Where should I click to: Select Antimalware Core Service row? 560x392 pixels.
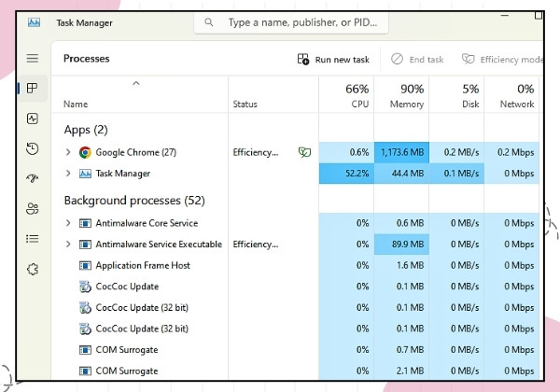[295, 223]
